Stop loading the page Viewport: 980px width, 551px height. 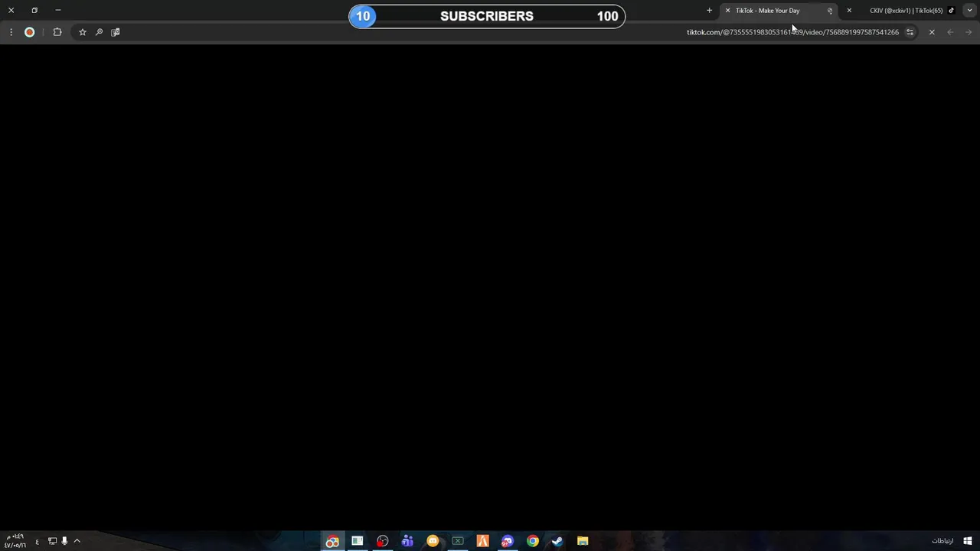click(932, 32)
